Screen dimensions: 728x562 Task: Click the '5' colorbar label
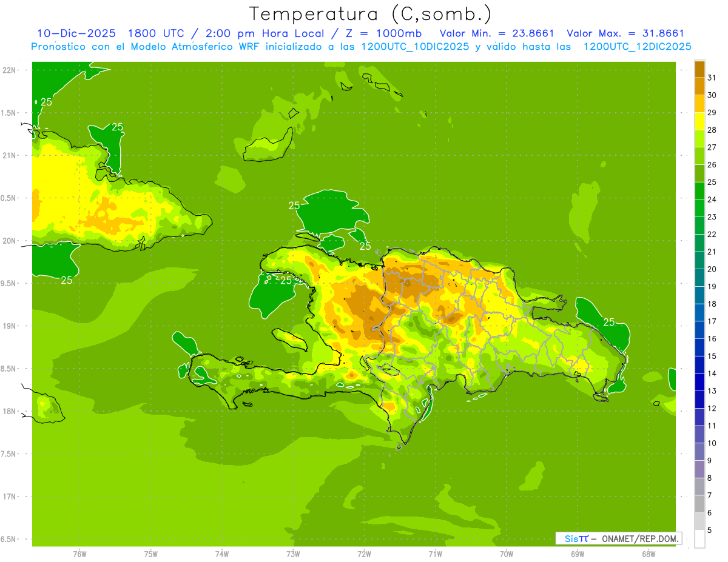(709, 530)
